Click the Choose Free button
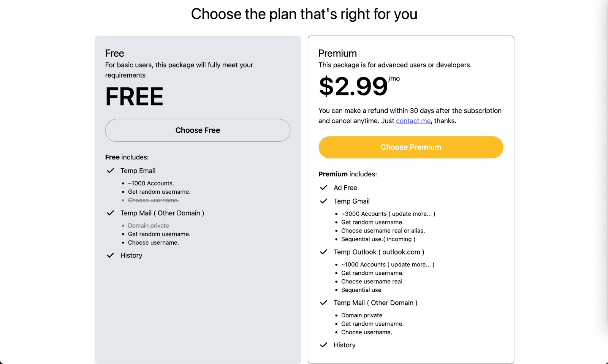 [198, 130]
